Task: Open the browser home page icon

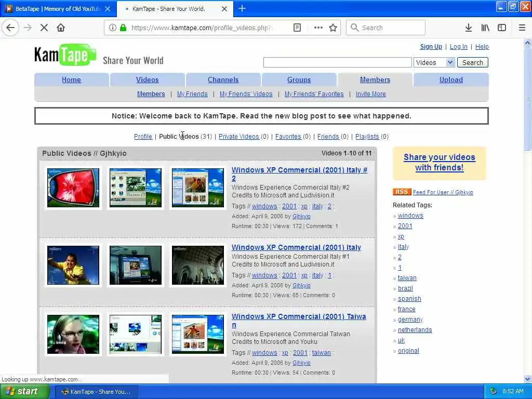Action: (x=61, y=28)
